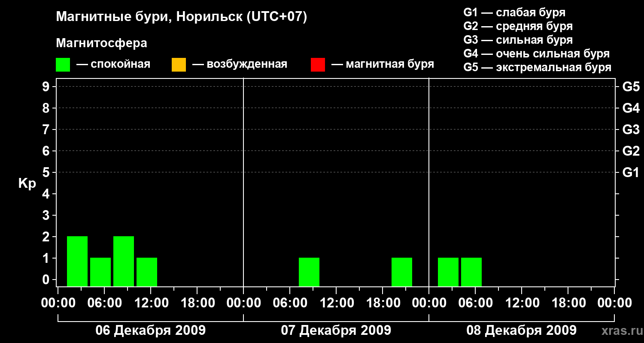Screen dimensions: 644x343
Task: Click 'G5 — экстремальная буря' legend line
Action: [537, 67]
